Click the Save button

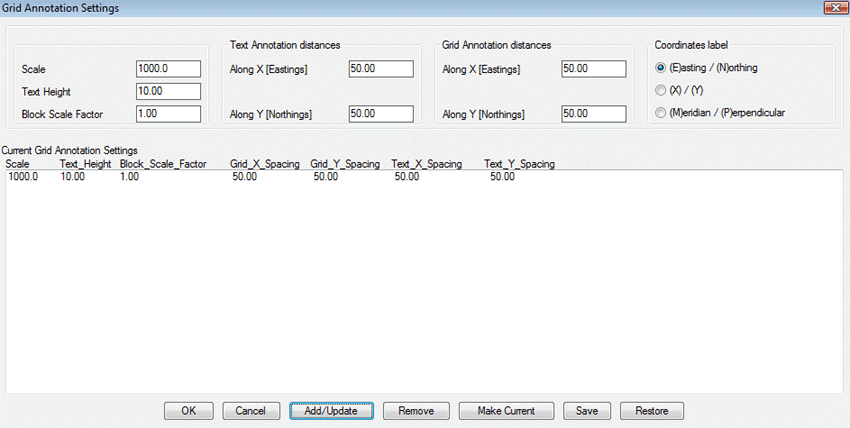click(587, 410)
